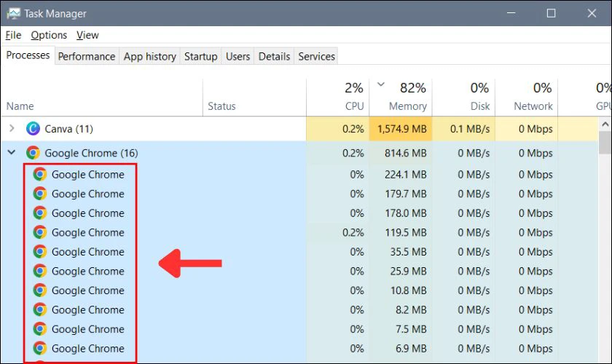
Task: Switch to the App history tab
Action: (150, 57)
